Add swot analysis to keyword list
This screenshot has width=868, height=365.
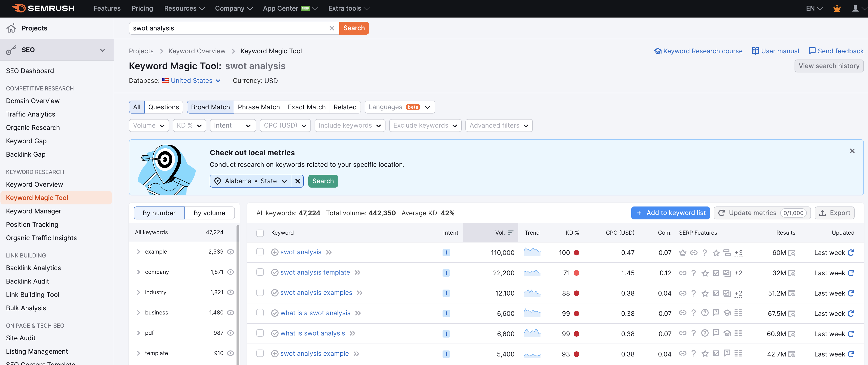pos(275,252)
